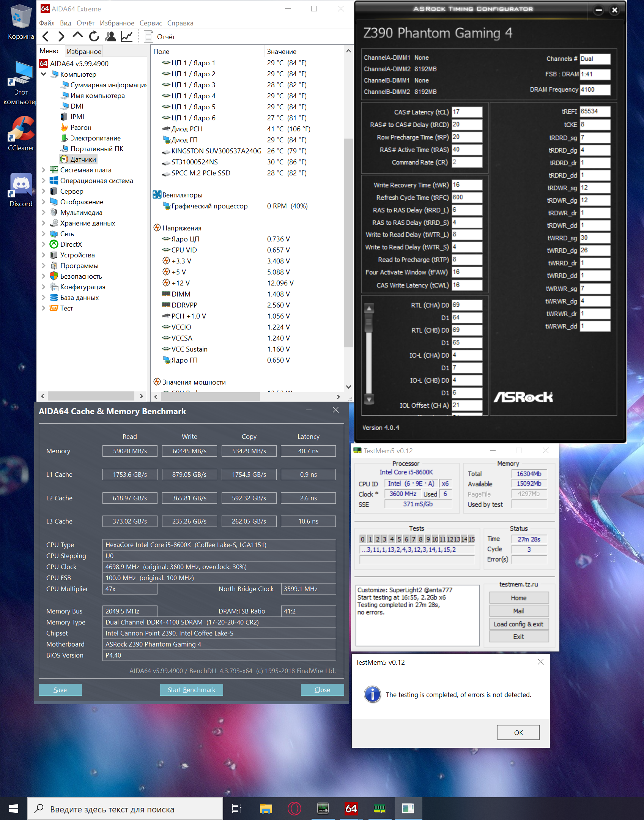Open the Файл menu
The width and height of the screenshot is (644, 820).
point(47,23)
